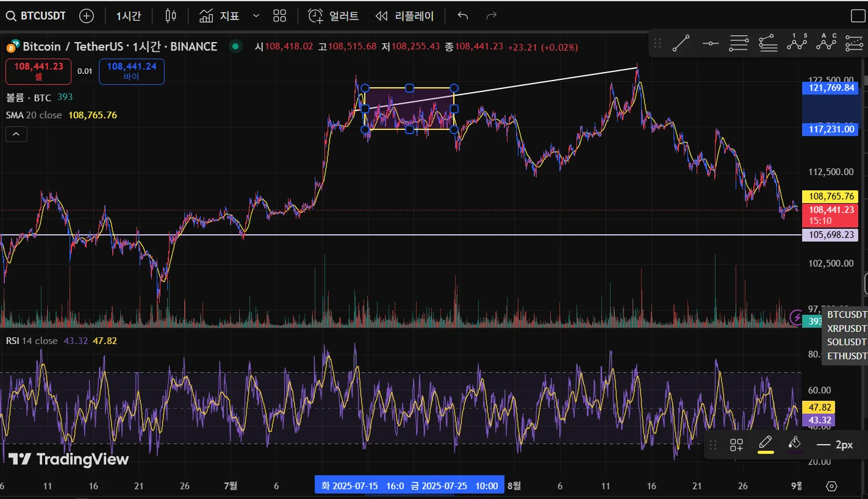Select the RSI 14 close indicator legend
The image size is (868, 499).
32,341
